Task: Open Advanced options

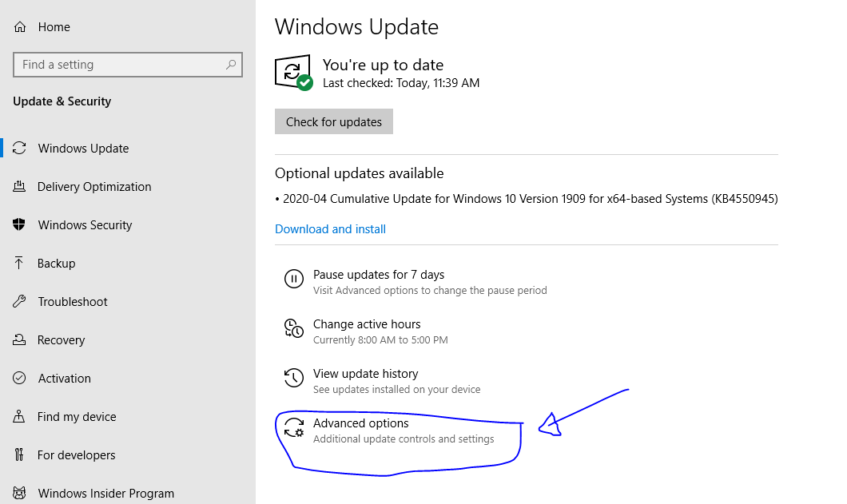Action: click(x=361, y=423)
